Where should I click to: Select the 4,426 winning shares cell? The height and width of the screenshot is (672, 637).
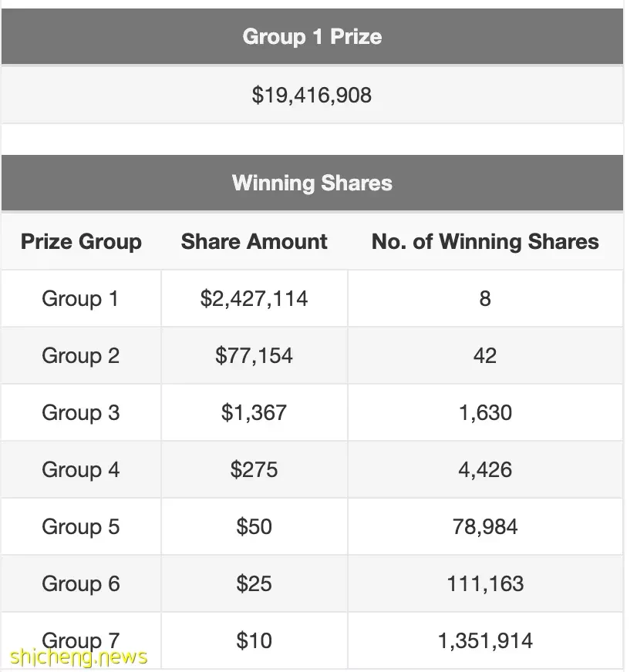(485, 470)
